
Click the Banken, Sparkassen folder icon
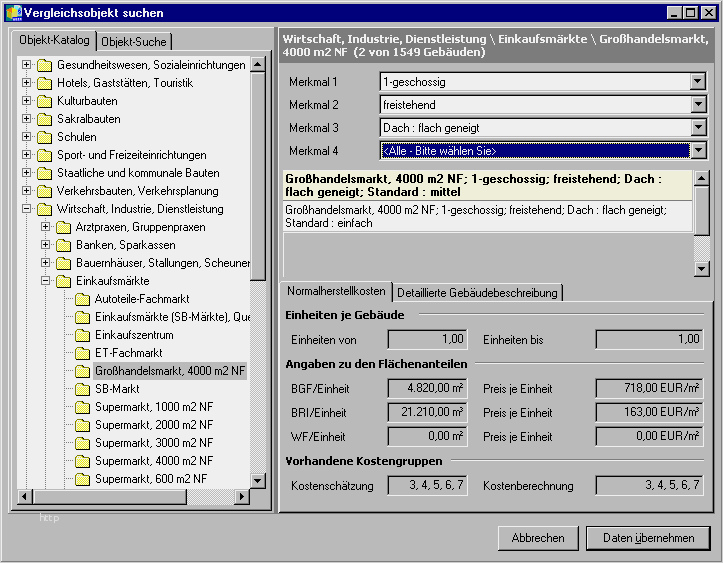[63, 245]
